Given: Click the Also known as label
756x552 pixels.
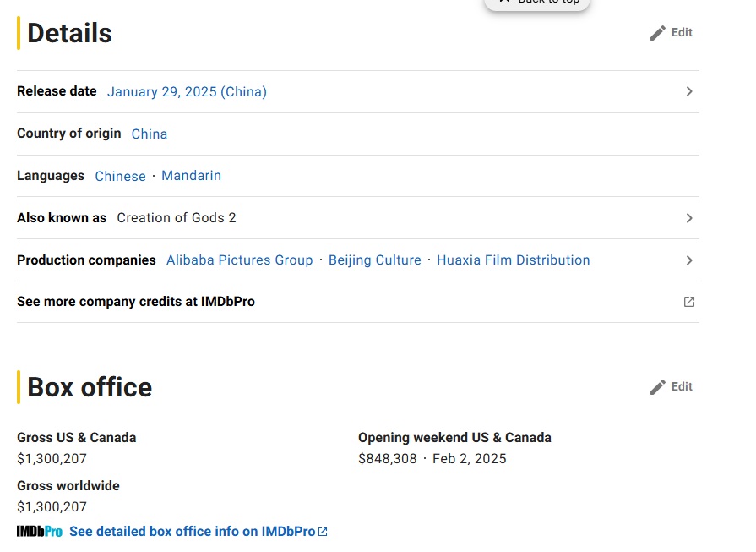Looking at the screenshot, I should coord(62,218).
